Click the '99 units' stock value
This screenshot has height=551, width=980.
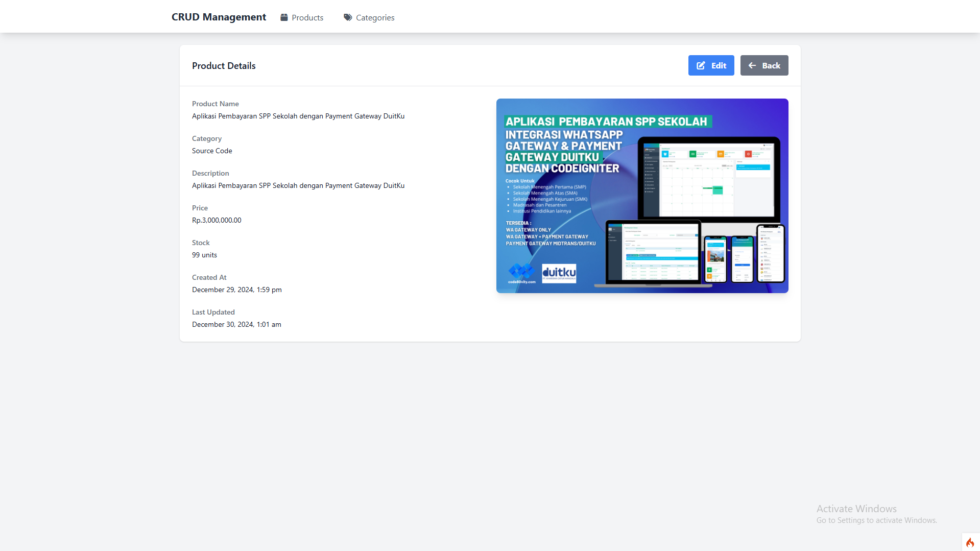pos(204,255)
